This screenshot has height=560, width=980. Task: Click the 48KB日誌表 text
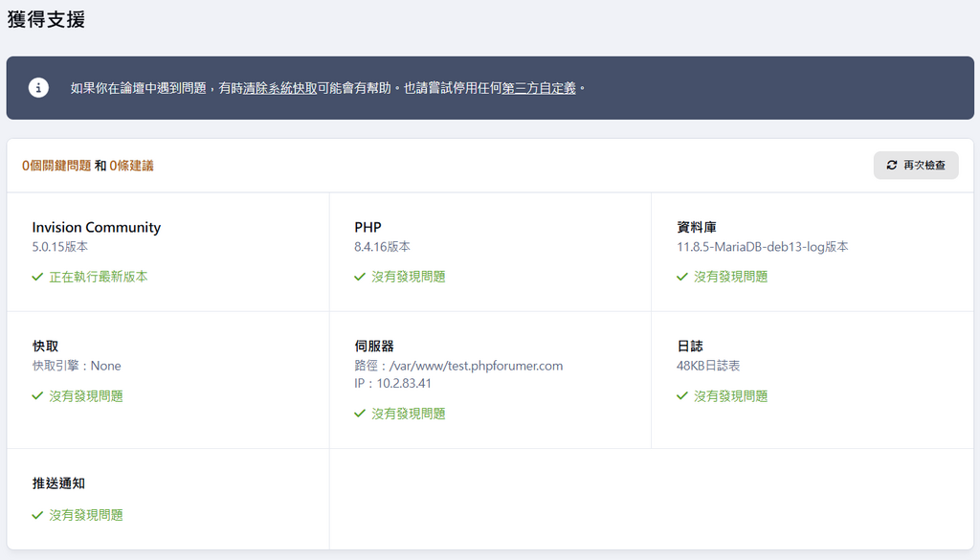(707, 366)
